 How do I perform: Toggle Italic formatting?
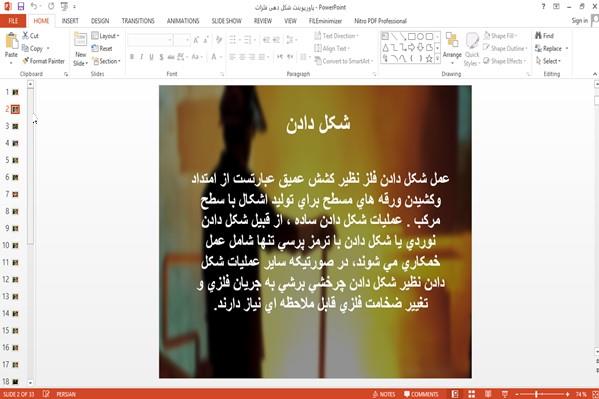[142, 57]
